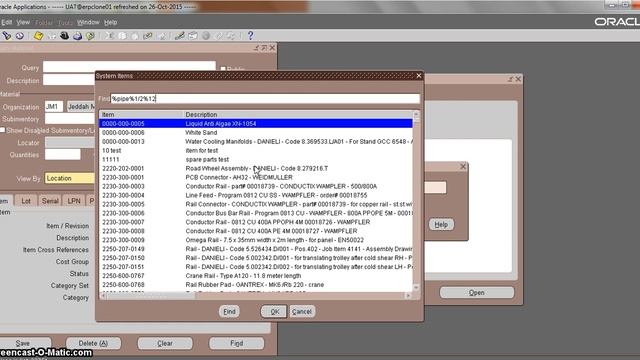Select row 2230-300-0009 Omega Rail

[256, 240]
